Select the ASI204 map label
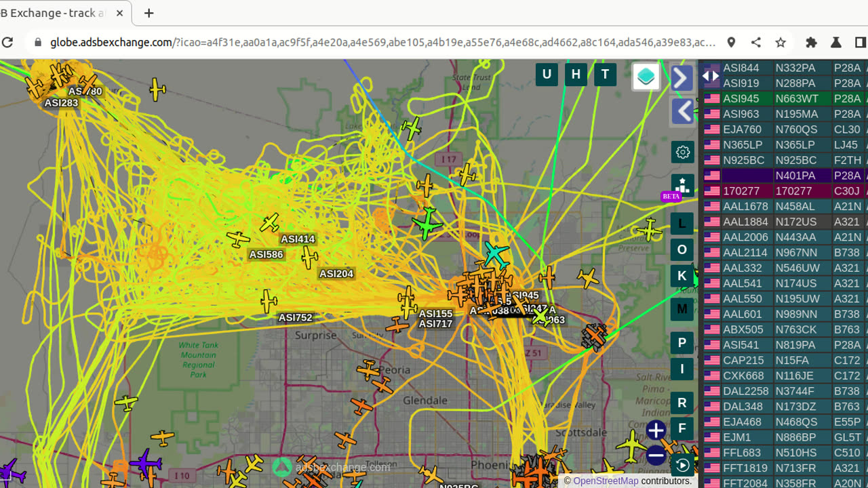This screenshot has height=488, width=868. [x=336, y=274]
